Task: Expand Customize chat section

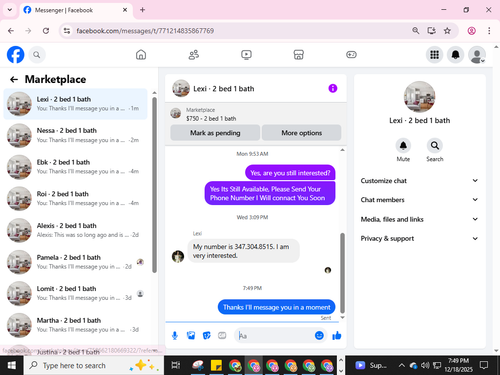Action: pyautogui.click(x=419, y=181)
